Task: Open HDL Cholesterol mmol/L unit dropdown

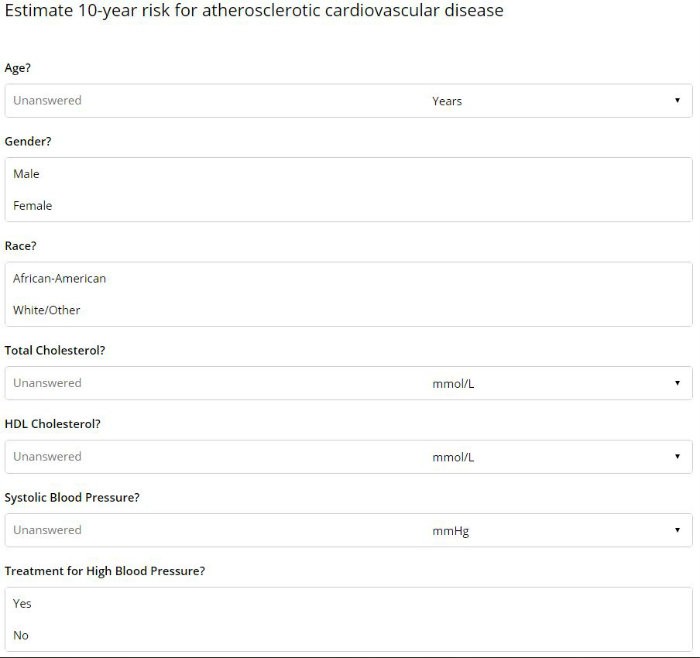Action: point(548,457)
